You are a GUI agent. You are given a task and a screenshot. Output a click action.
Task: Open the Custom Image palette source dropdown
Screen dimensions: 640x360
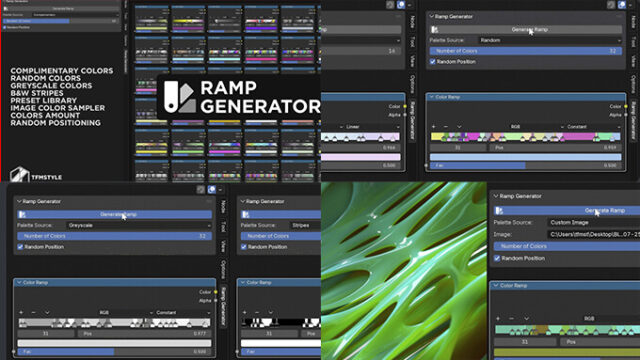(594, 222)
